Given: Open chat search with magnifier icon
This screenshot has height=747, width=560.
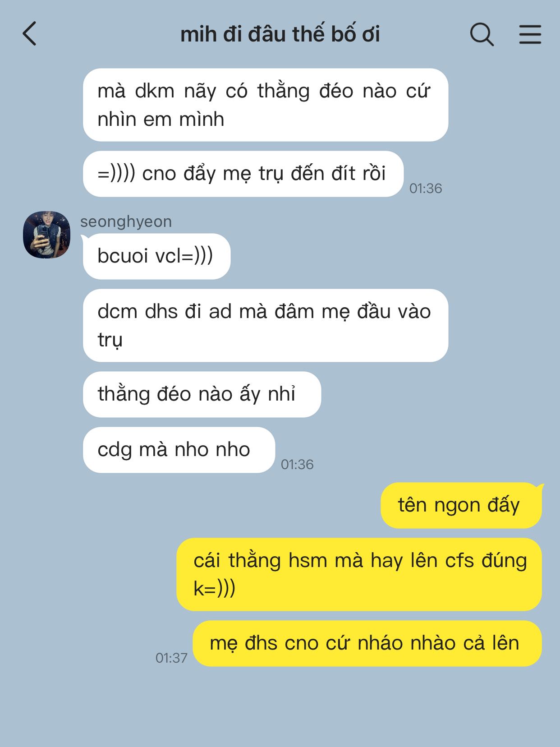Looking at the screenshot, I should coord(482,34).
